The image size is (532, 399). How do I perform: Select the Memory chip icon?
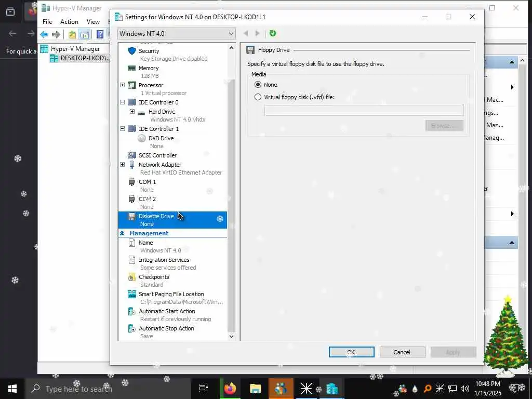coord(131,68)
